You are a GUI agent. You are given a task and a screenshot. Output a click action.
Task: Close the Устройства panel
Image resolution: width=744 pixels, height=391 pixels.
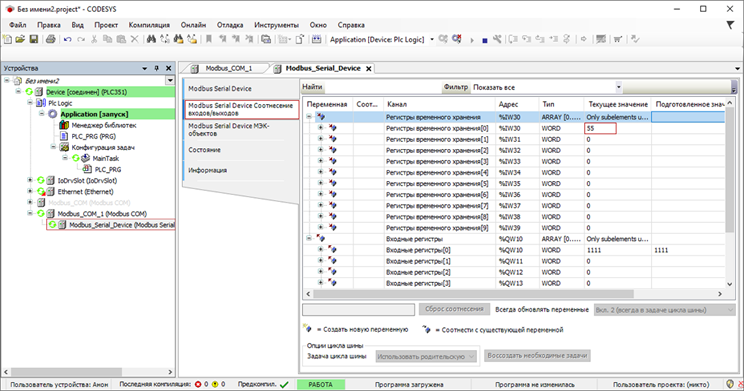click(x=168, y=68)
